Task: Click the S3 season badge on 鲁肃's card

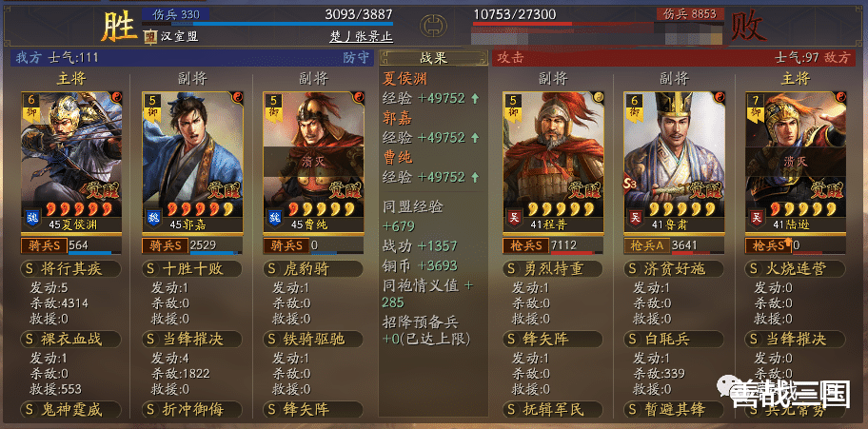Action: pos(632,183)
